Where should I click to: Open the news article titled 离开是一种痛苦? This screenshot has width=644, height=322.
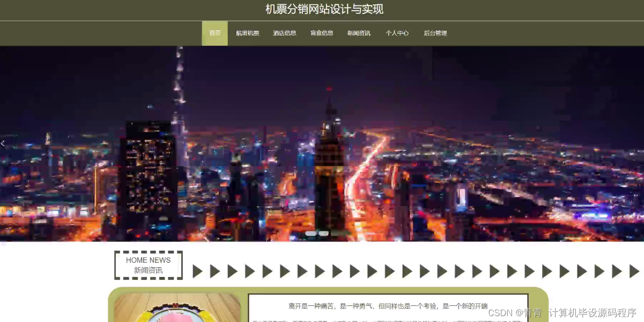coord(388,306)
